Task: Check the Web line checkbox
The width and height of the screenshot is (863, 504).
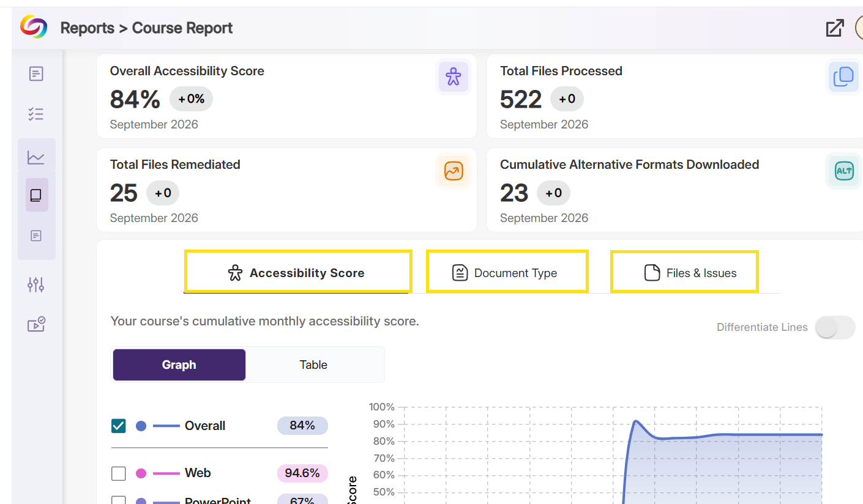Action: [x=119, y=473]
